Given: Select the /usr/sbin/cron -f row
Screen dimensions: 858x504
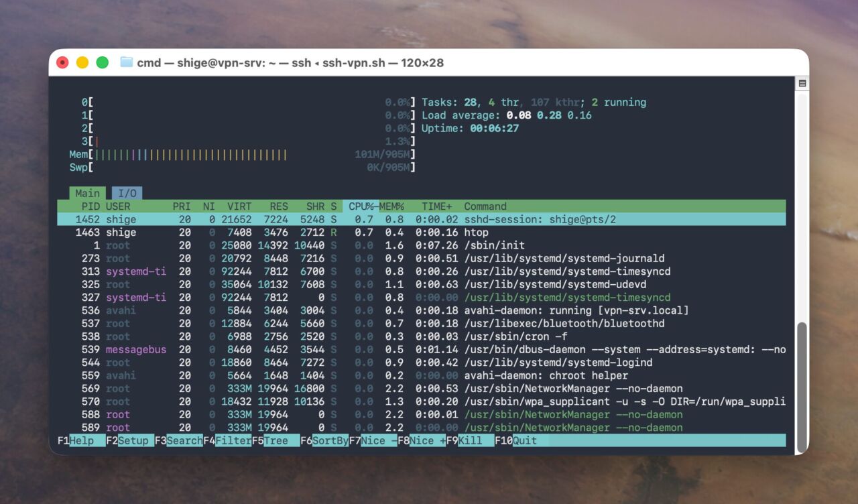Looking at the screenshot, I should click(421, 336).
